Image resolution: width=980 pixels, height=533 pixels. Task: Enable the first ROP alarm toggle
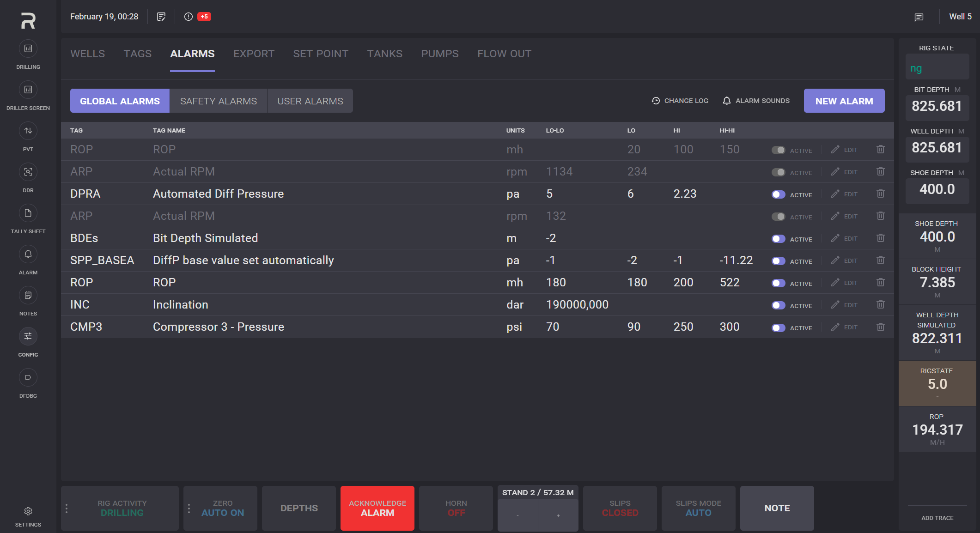tap(778, 150)
